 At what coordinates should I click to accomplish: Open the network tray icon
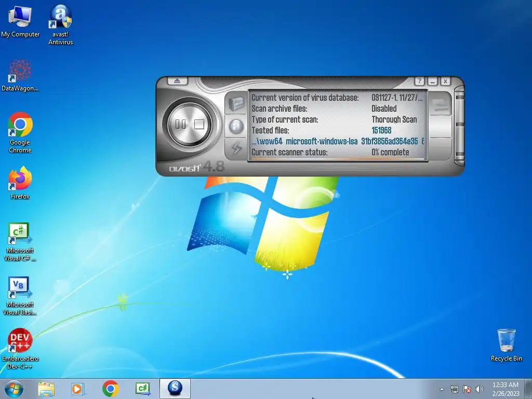point(454,389)
